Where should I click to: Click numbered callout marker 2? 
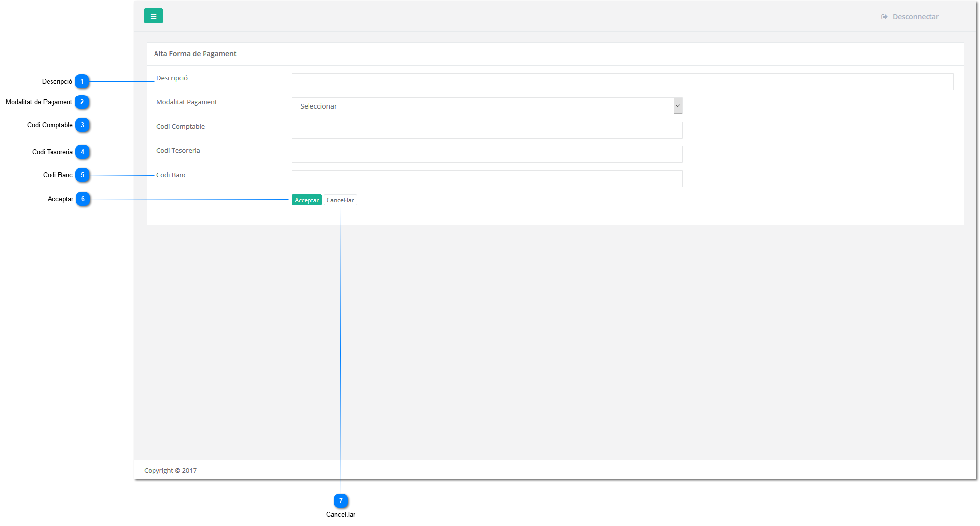[82, 102]
